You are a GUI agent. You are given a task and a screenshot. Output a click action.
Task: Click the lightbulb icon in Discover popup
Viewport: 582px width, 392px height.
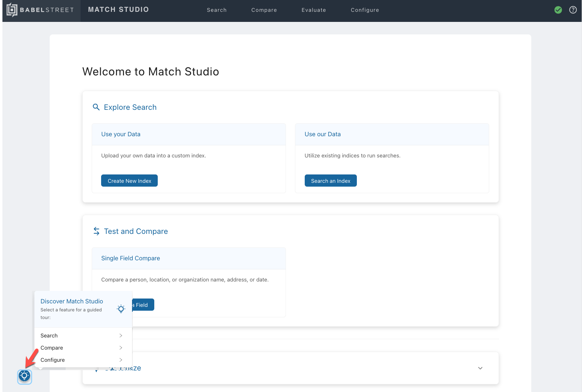click(121, 309)
